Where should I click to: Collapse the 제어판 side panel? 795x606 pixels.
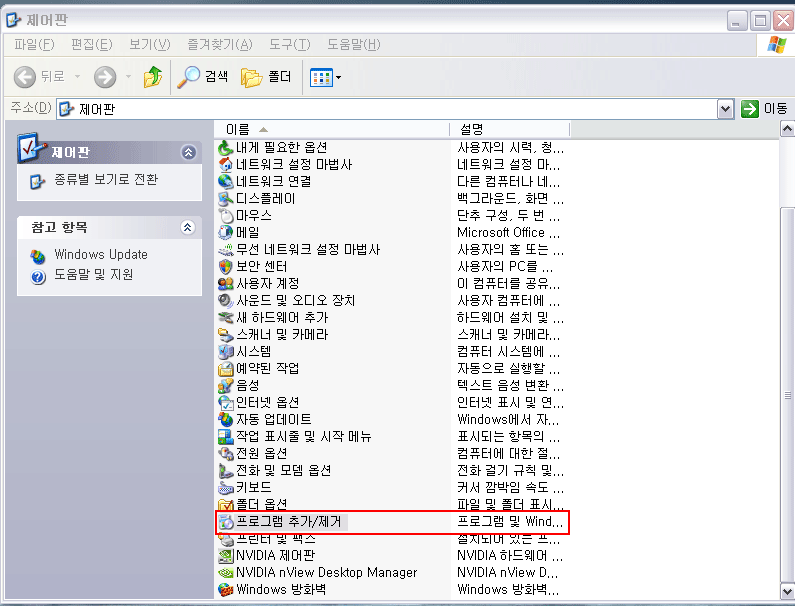[x=189, y=152]
